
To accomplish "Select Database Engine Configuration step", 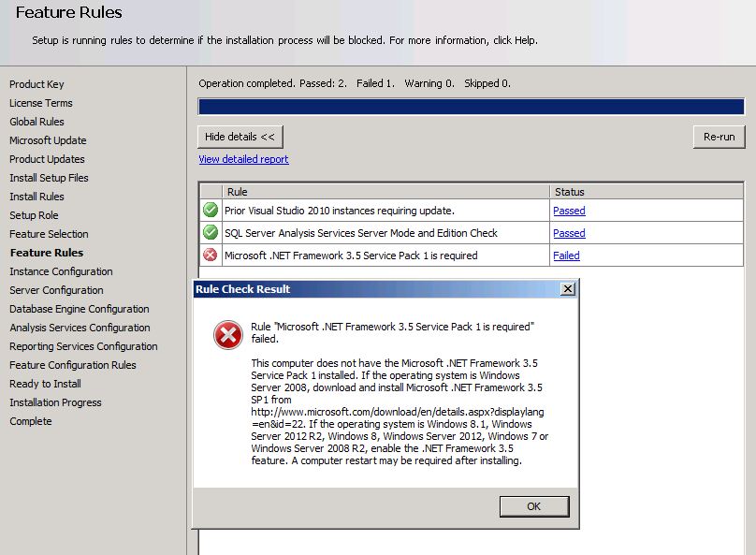I will 78,309.
